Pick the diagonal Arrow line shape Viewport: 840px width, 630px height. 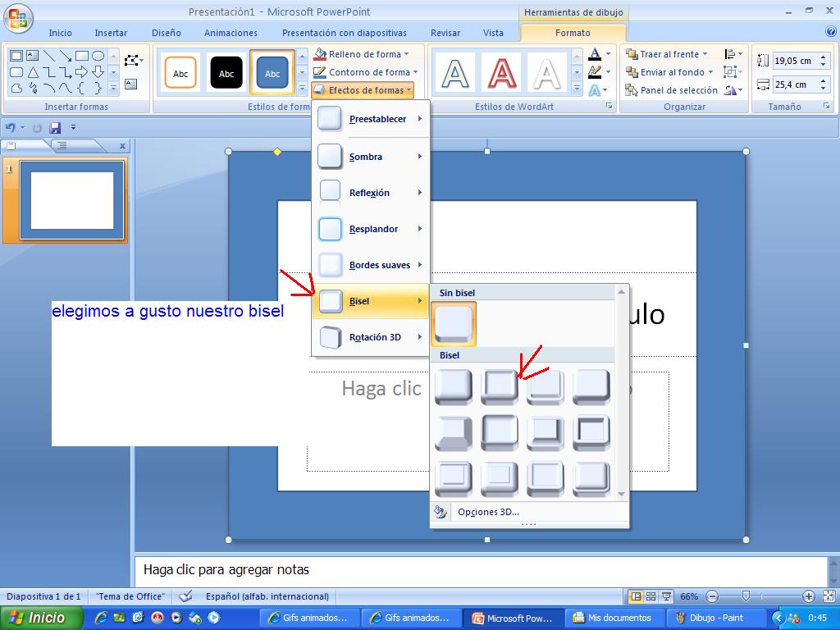pyautogui.click(x=66, y=55)
